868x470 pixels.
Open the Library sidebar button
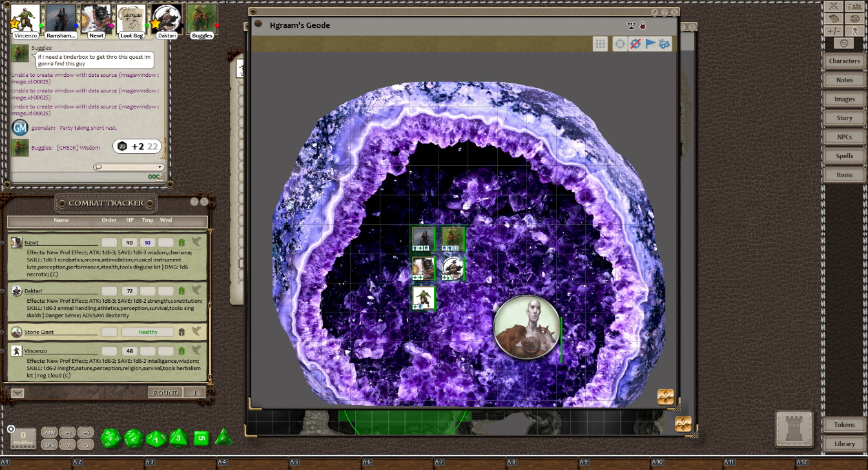click(x=844, y=444)
